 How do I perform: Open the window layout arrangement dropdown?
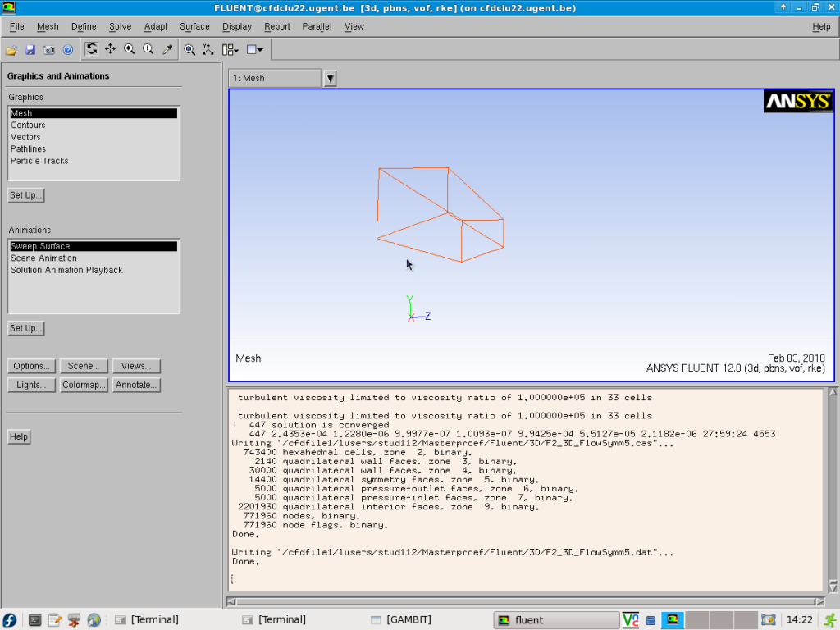coord(231,50)
